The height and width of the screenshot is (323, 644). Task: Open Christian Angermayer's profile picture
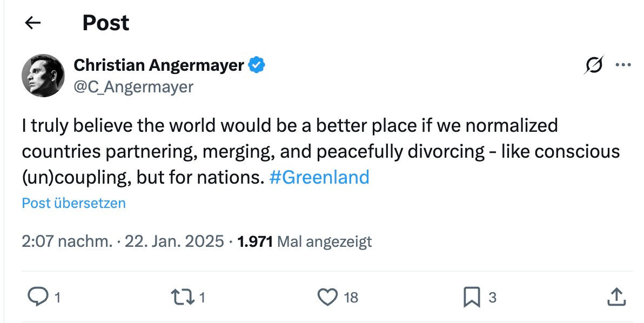click(43, 75)
